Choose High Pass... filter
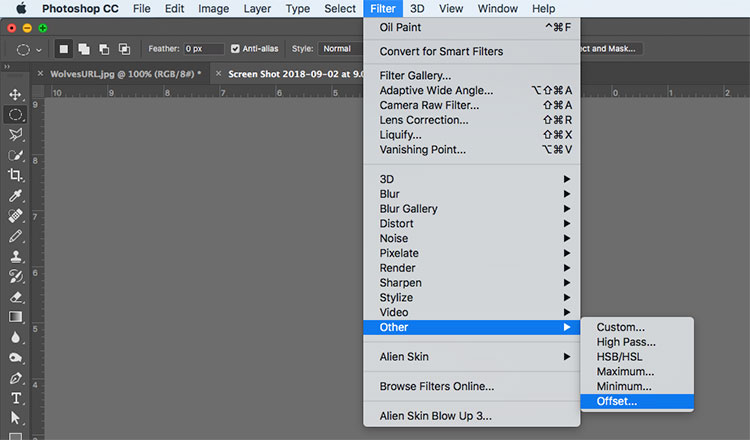This screenshot has height=440, width=750. tap(637, 342)
